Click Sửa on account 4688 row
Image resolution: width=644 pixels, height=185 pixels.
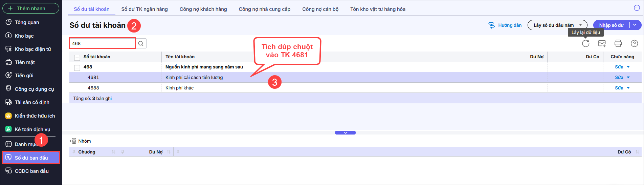619,88
